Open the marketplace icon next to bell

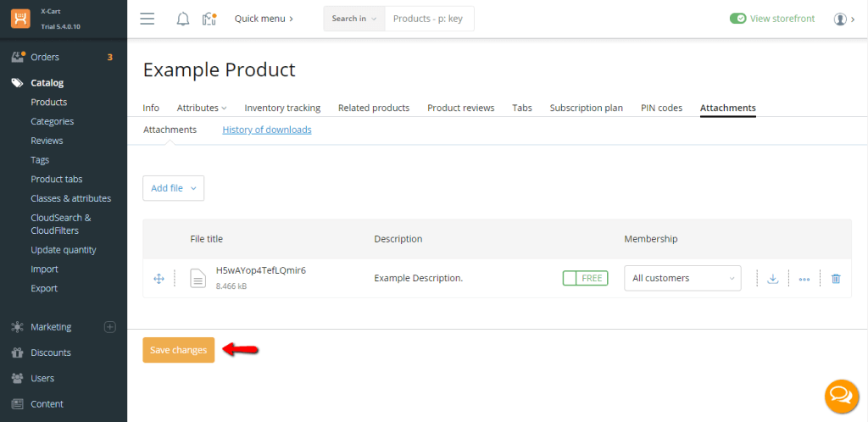(x=209, y=19)
